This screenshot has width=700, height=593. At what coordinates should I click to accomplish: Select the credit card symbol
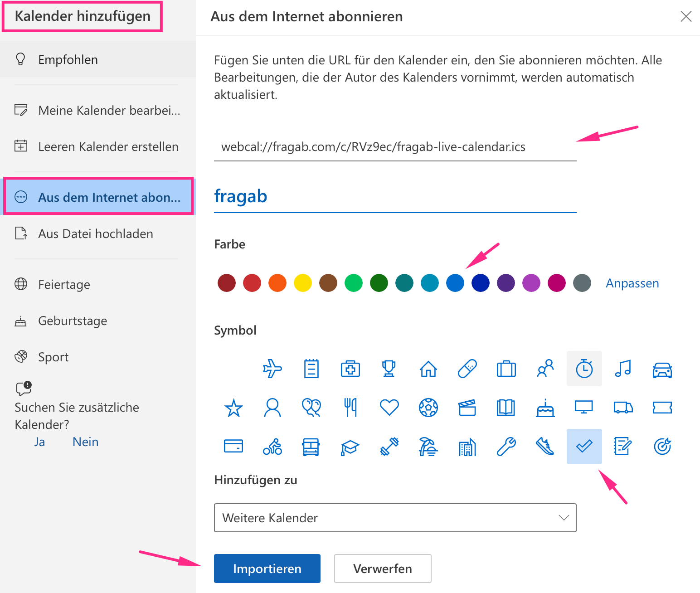pyautogui.click(x=233, y=446)
